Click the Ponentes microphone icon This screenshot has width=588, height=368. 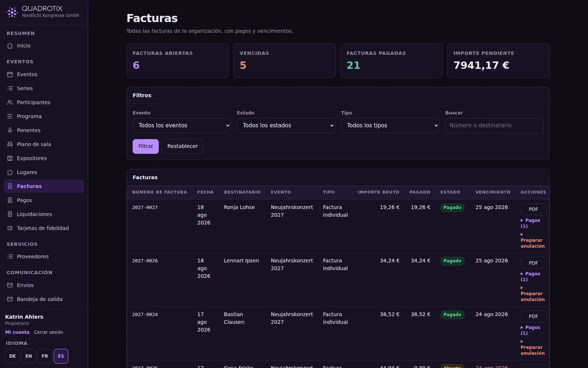tap(10, 130)
